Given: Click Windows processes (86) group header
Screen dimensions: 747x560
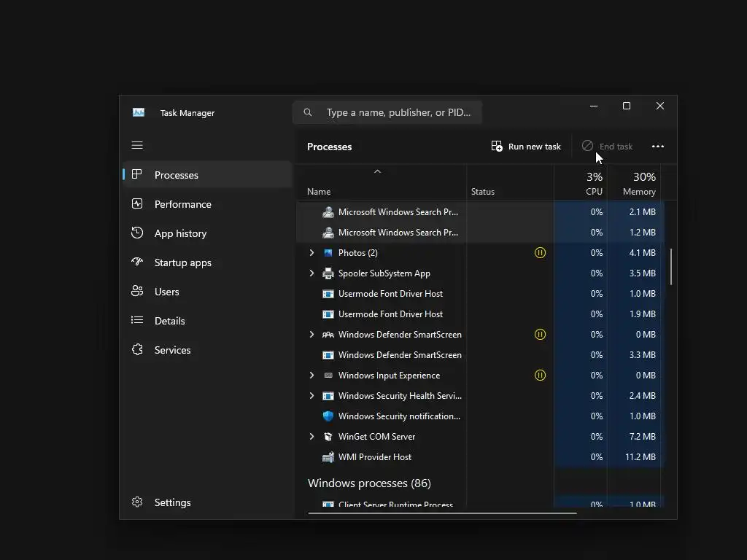Looking at the screenshot, I should click(x=369, y=483).
